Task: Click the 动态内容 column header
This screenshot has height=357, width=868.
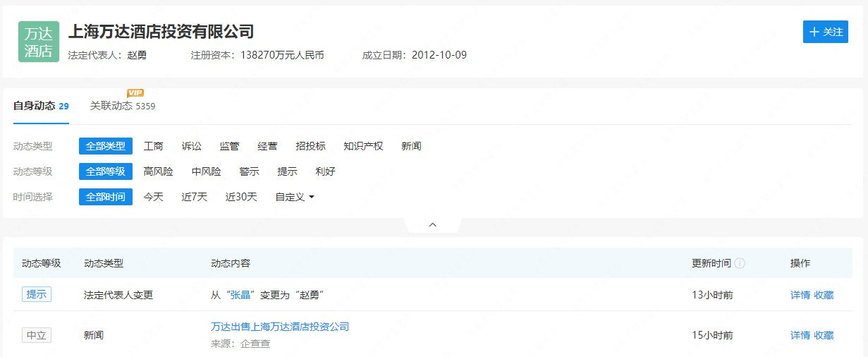Action: point(231,263)
